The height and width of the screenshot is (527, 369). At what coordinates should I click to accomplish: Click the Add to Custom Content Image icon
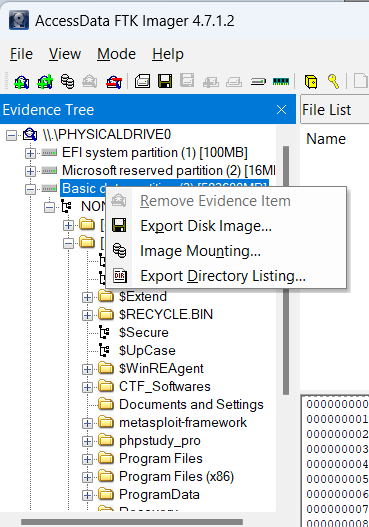click(x=211, y=82)
